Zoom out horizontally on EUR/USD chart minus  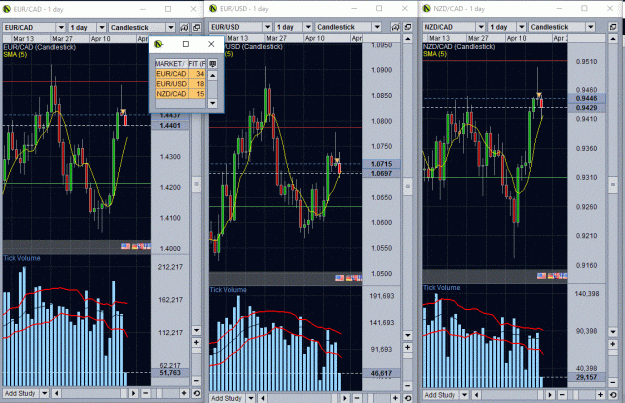(357, 398)
